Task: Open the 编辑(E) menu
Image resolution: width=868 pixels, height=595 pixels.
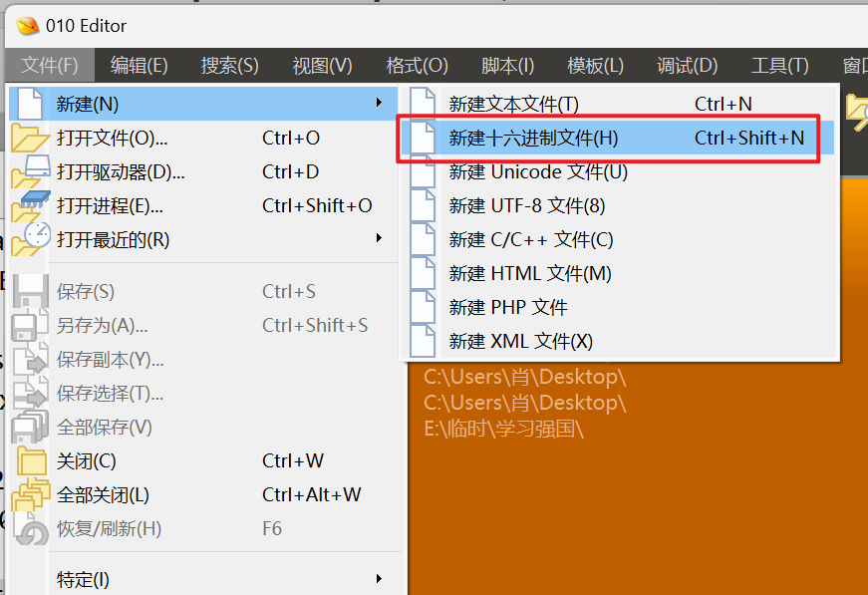Action: click(x=139, y=66)
